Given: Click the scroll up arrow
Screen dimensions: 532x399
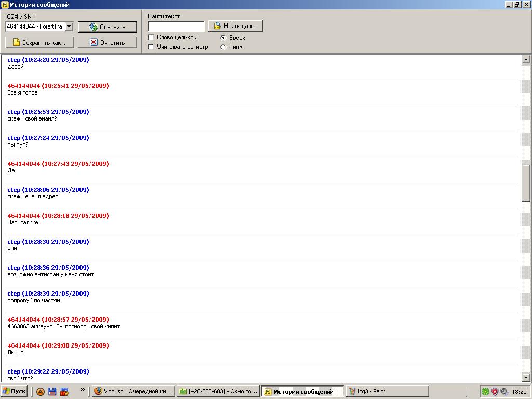Looking at the screenshot, I should (x=526, y=60).
